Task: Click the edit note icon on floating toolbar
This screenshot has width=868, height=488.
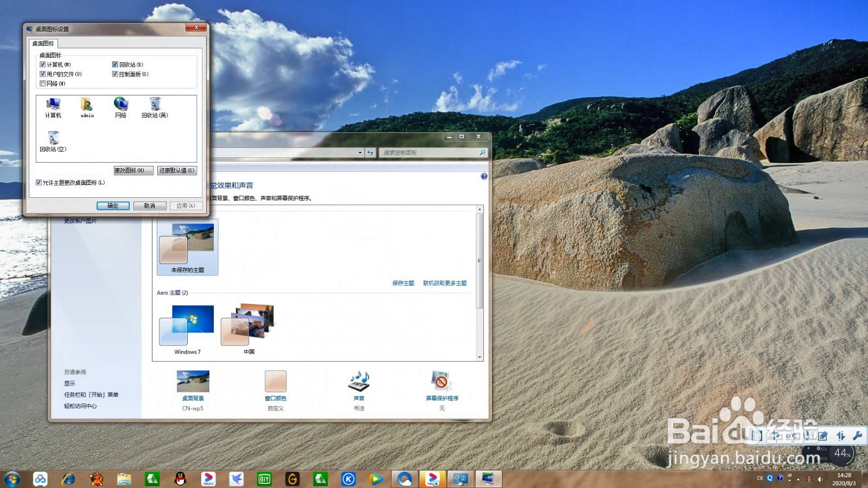Action: click(824, 435)
